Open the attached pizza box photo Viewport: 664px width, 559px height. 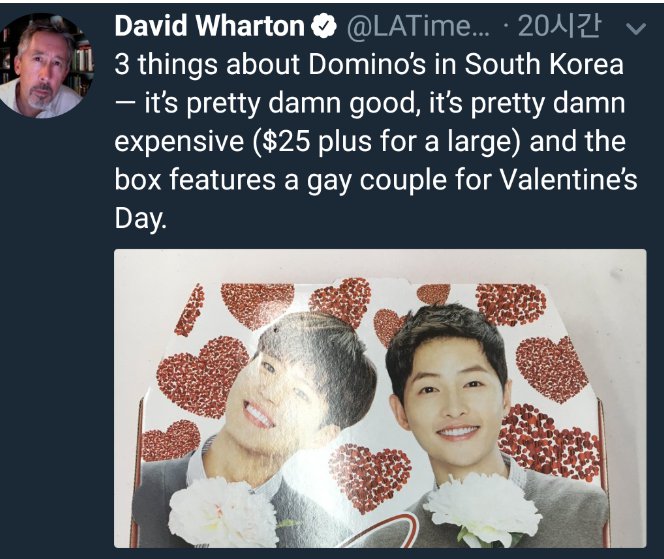coord(380,398)
